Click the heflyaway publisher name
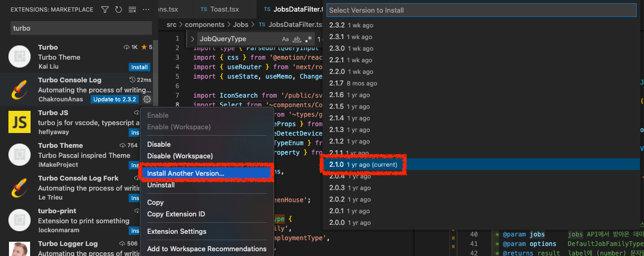The image size is (644, 256). [53, 132]
